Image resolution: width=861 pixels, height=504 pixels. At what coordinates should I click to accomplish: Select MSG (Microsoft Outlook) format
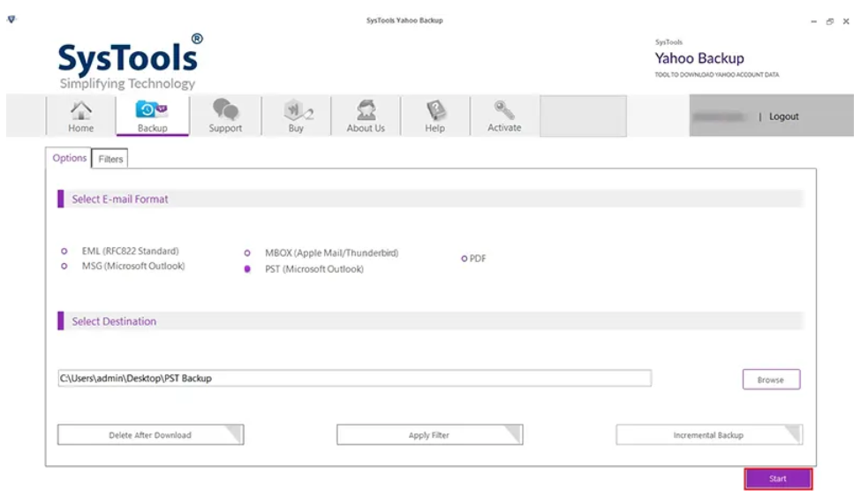tap(64, 267)
